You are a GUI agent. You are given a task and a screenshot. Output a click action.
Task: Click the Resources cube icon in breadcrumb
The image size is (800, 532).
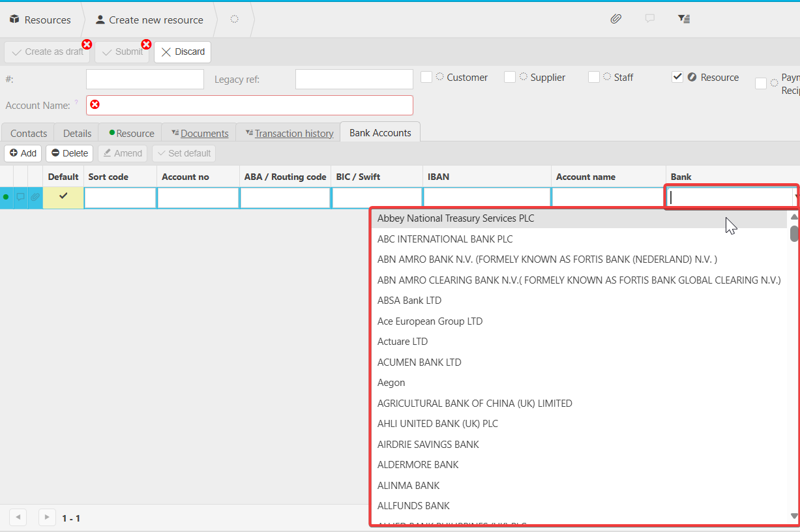tap(14, 20)
